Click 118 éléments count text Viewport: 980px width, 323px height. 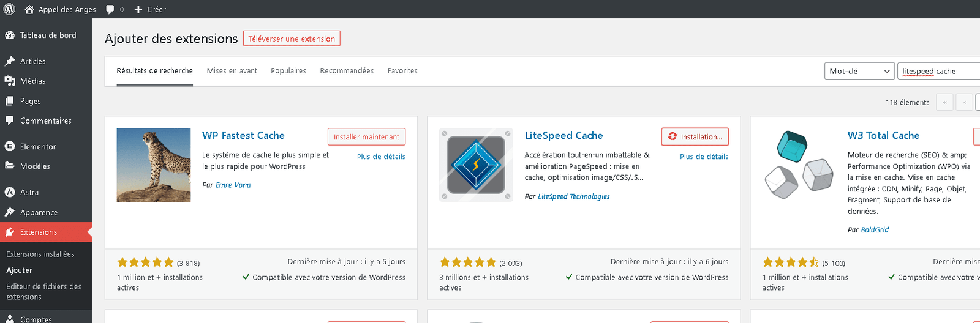(907, 103)
